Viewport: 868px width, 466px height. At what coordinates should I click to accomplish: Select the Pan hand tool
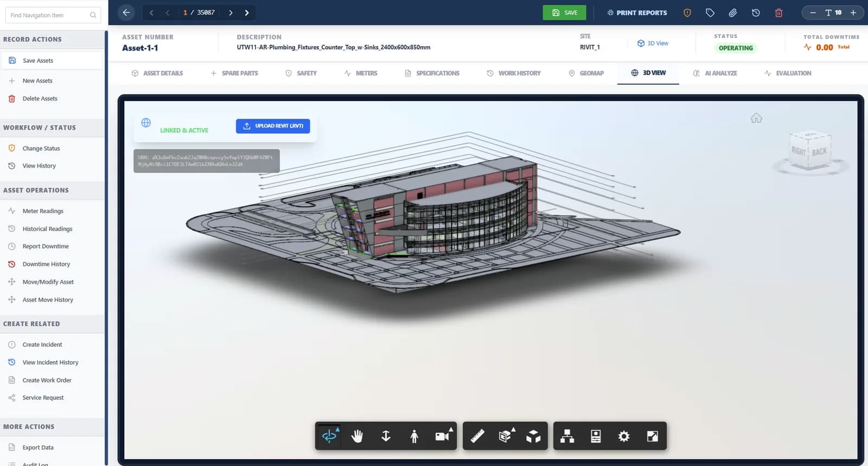click(x=357, y=436)
